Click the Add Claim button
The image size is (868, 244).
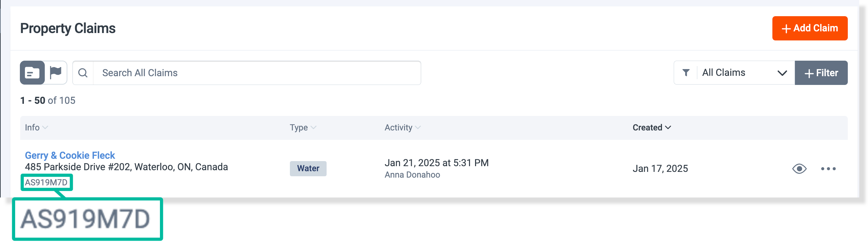(x=809, y=28)
